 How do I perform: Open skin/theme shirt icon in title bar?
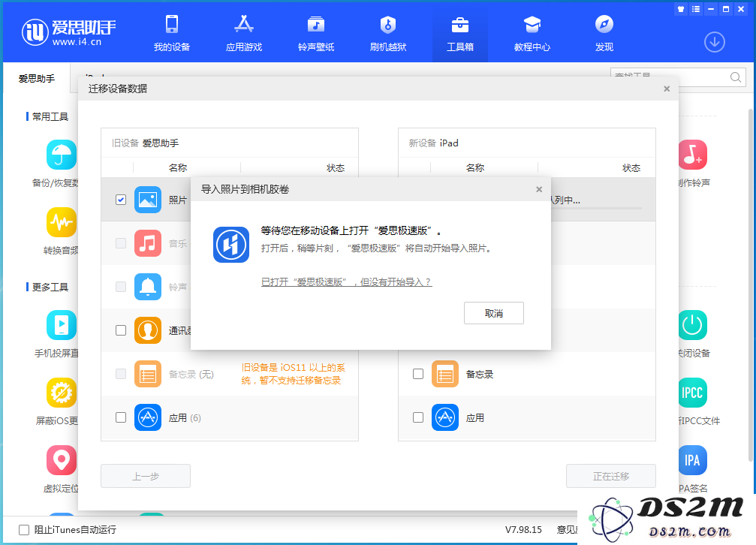click(681, 9)
